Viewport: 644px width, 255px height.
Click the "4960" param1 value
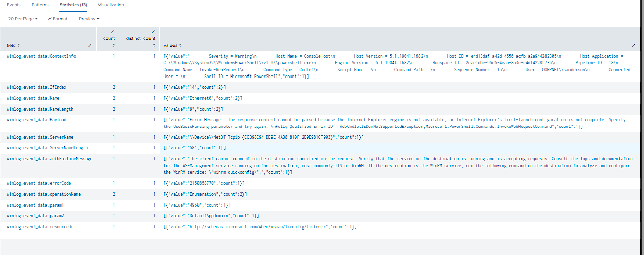coord(197,205)
